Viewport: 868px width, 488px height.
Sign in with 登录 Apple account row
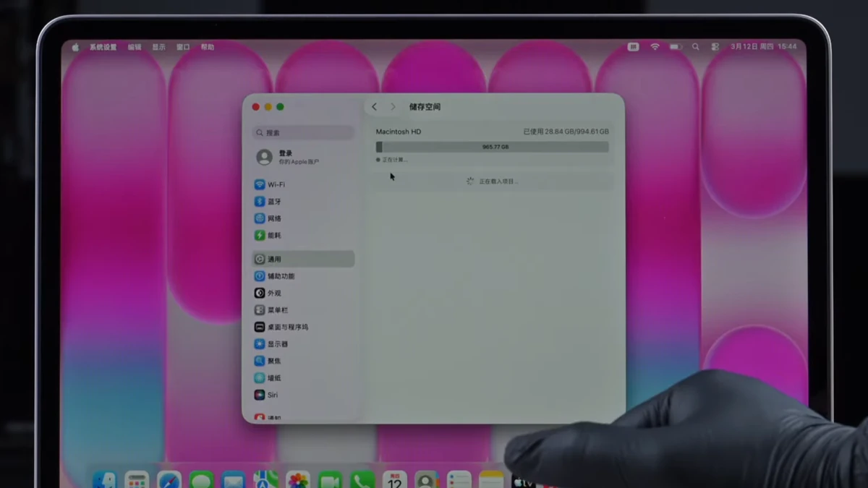coord(303,157)
